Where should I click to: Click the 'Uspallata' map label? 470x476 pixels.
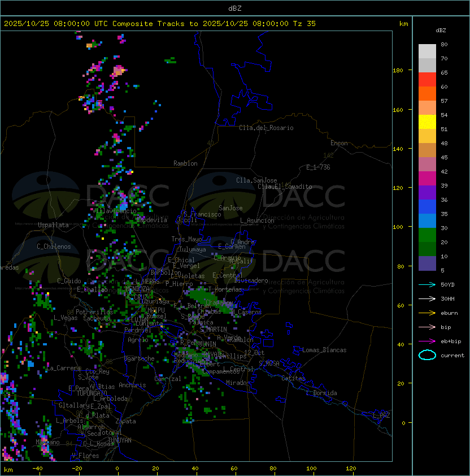pyautogui.click(x=53, y=225)
